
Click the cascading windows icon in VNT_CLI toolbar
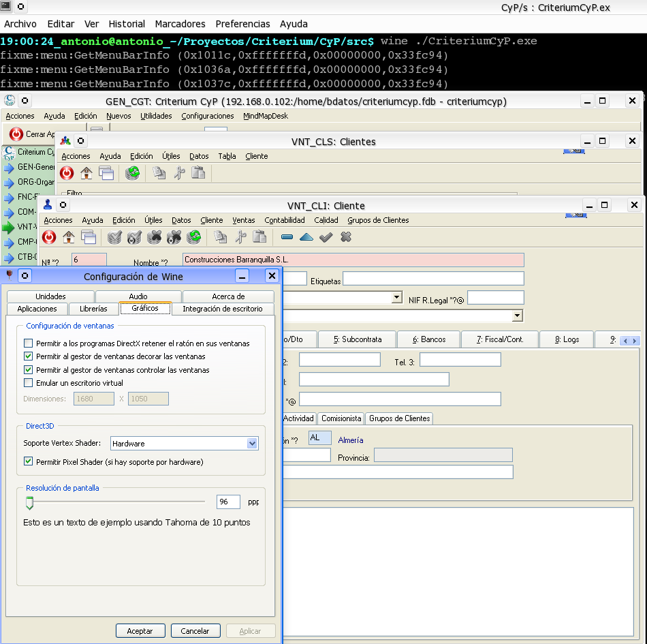tap(89, 237)
